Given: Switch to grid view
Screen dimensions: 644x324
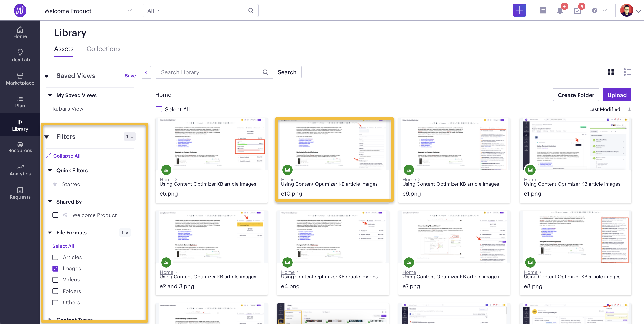Looking at the screenshot, I should pos(611,72).
